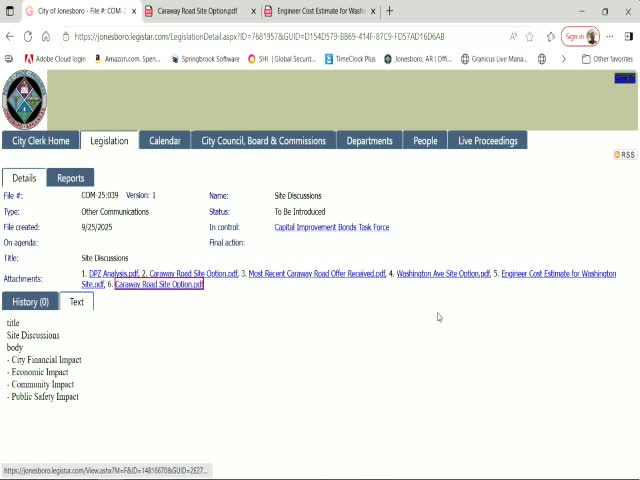Close the City of Jonesboro tab

tap(134, 11)
